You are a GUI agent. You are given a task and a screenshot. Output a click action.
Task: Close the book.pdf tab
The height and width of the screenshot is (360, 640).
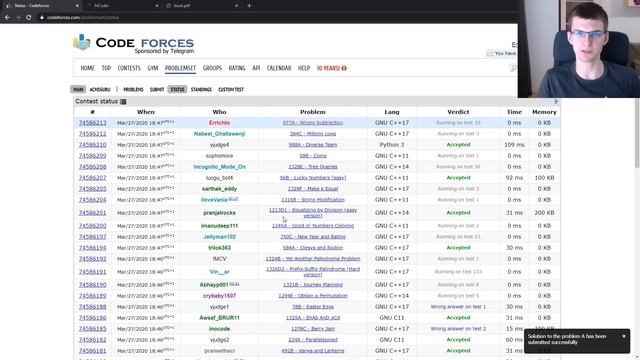coord(236,6)
